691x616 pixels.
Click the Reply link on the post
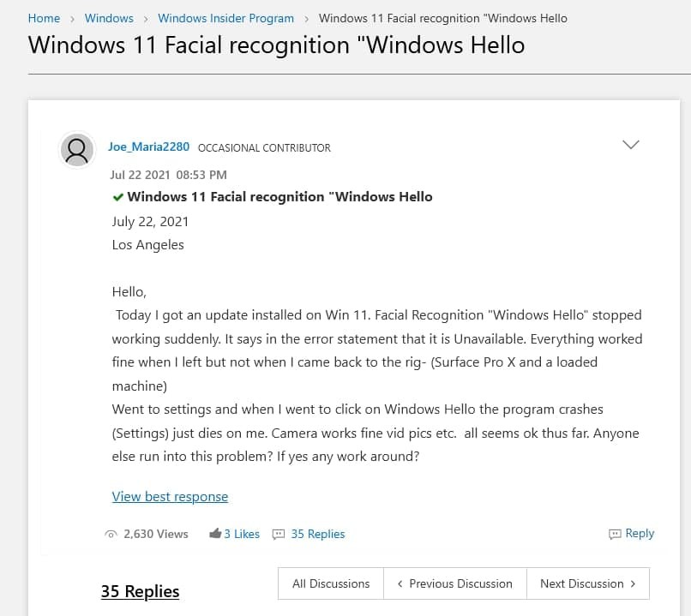pos(640,533)
